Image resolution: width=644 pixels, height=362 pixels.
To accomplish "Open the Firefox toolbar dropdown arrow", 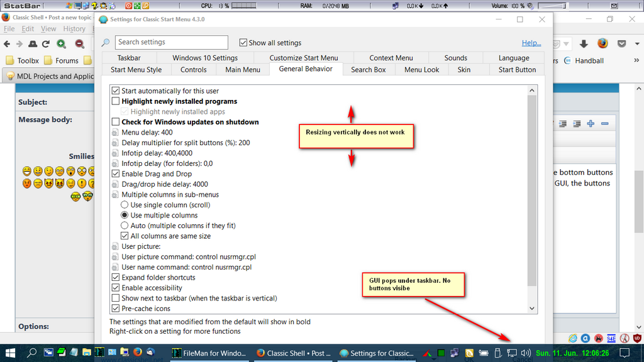I will coord(636,44).
